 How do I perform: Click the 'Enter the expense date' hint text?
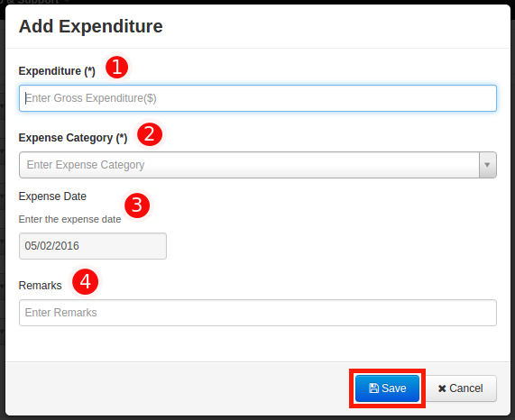tap(70, 219)
